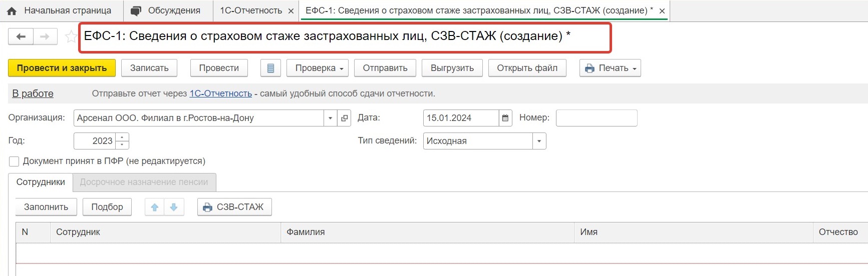Go forward with the right arrow button
868x276 pixels.
45,36
